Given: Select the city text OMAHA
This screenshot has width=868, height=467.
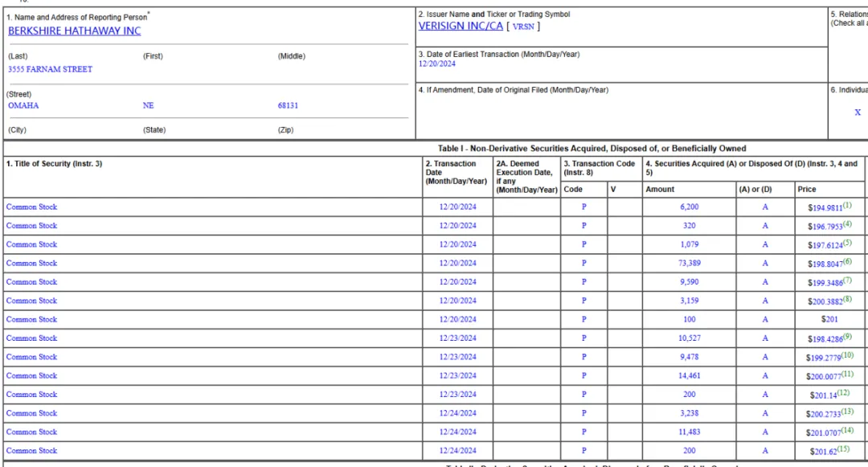Looking at the screenshot, I should [23, 105].
